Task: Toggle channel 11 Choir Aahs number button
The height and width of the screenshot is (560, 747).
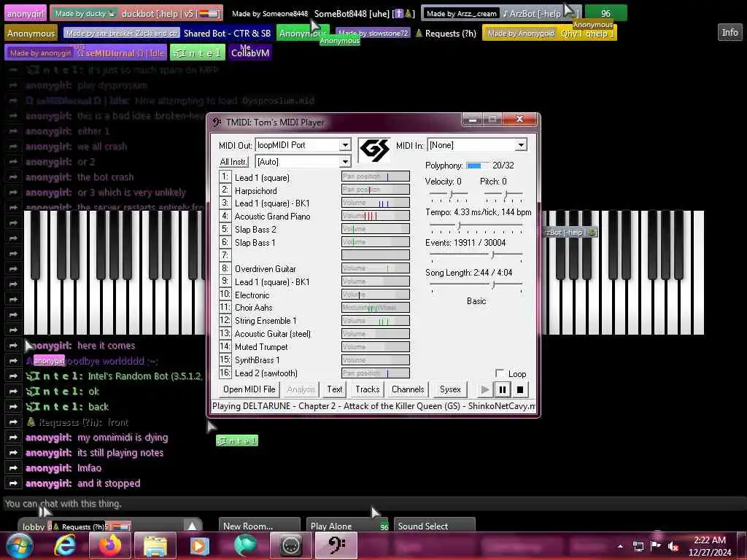Action: (x=225, y=308)
